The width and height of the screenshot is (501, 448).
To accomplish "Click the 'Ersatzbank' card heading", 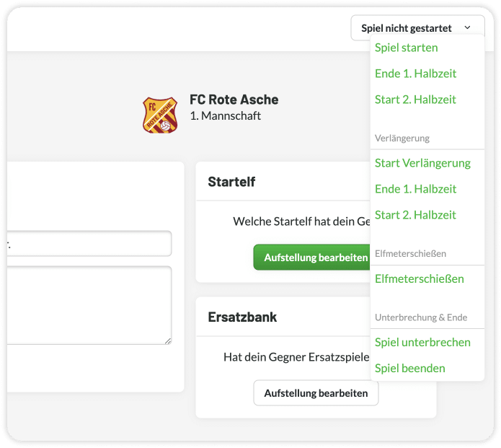I will point(242,317).
